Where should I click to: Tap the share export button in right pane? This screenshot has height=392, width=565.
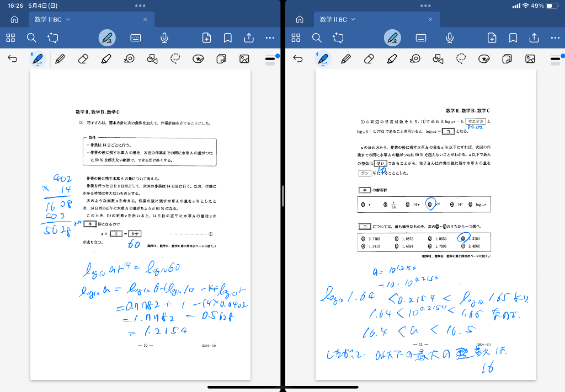point(534,37)
